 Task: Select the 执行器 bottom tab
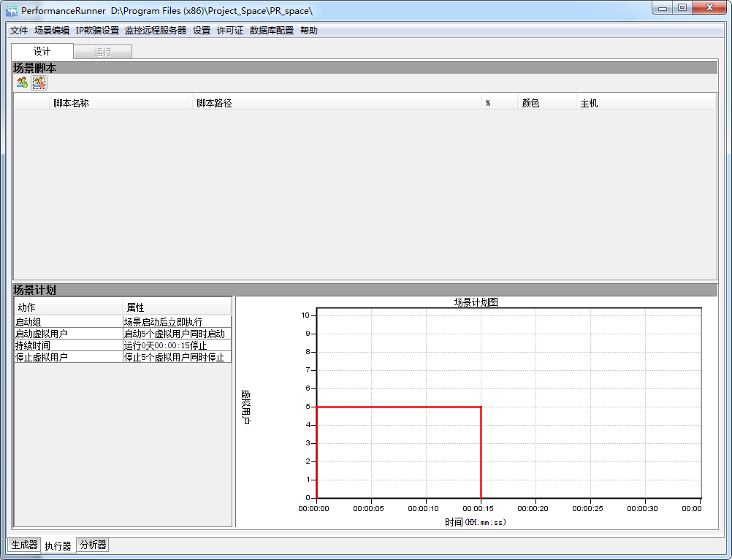tap(58, 545)
